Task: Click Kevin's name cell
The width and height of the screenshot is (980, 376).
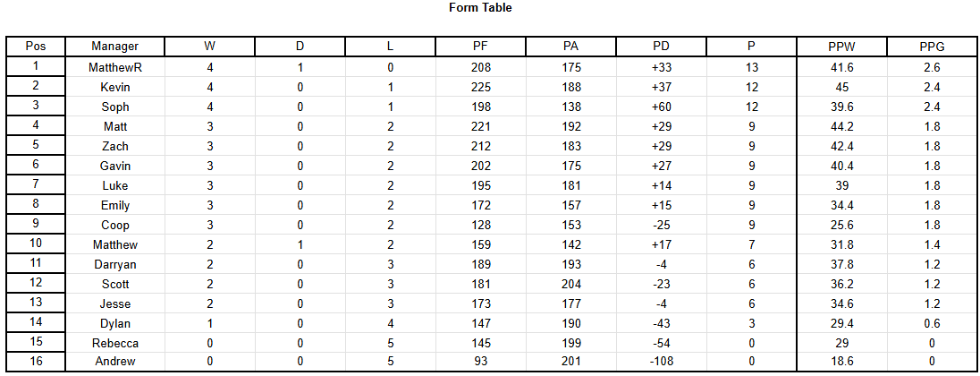Action: [x=115, y=87]
